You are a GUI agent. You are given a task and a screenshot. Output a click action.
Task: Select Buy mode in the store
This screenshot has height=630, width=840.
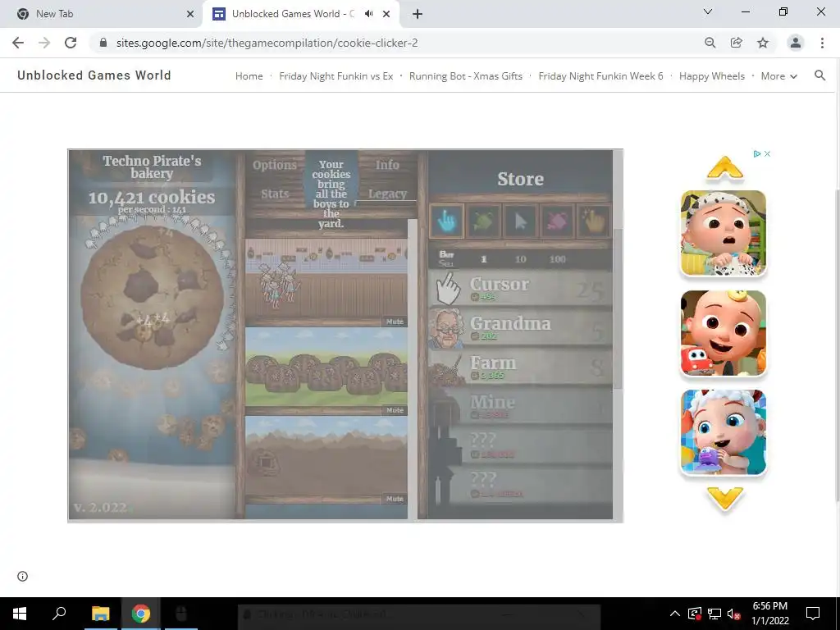point(446,254)
